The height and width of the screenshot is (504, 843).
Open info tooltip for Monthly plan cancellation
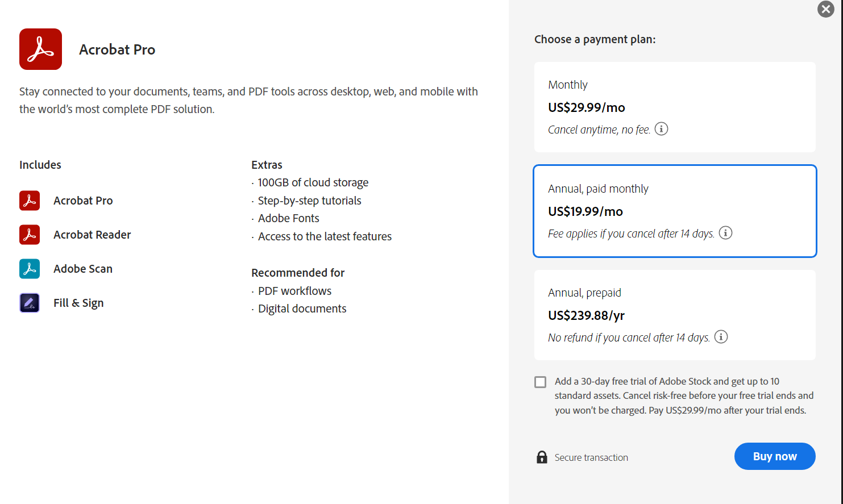coord(661,129)
